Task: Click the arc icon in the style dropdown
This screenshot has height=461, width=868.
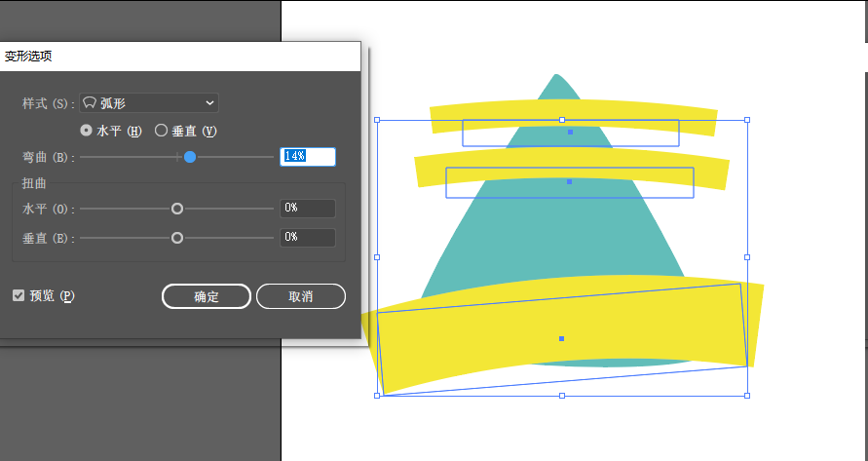Action: point(90,103)
